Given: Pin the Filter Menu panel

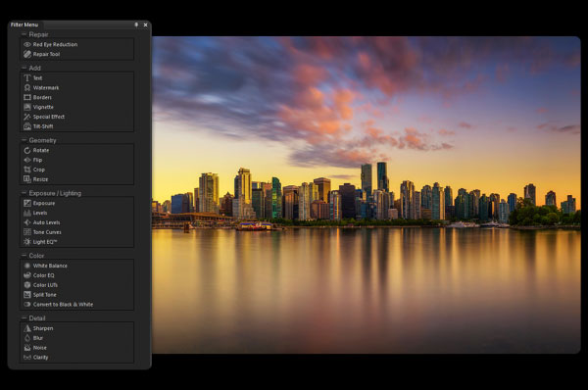Looking at the screenshot, I should [136, 24].
